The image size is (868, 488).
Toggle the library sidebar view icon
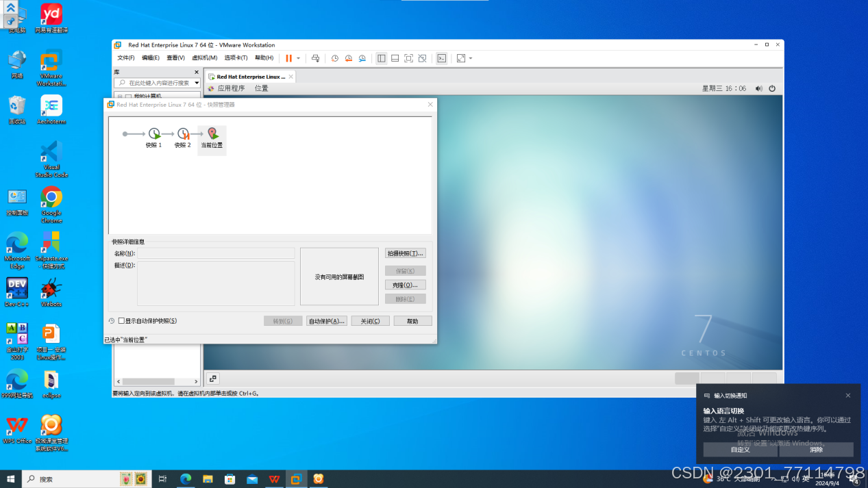(x=382, y=58)
